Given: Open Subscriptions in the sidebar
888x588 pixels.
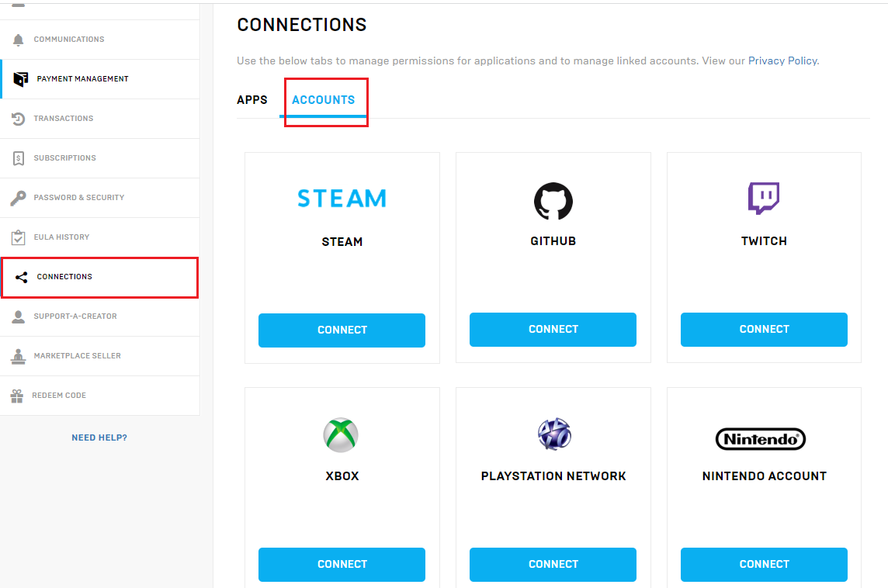Looking at the screenshot, I should tap(65, 158).
